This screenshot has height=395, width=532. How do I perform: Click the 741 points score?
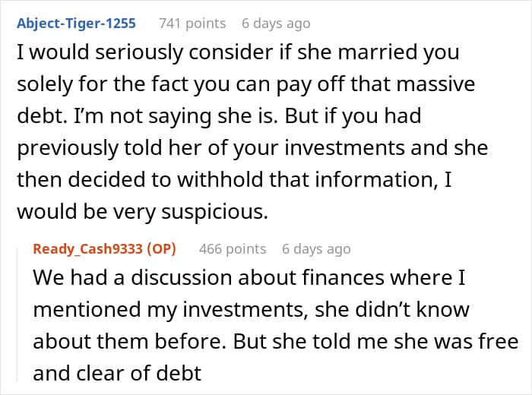[x=192, y=24]
